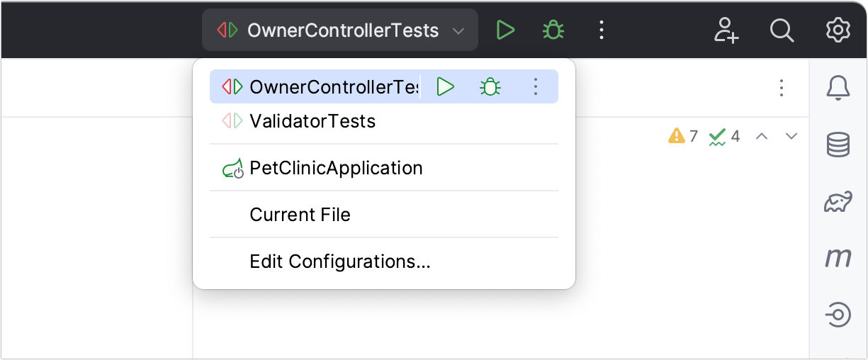Open the Notifications bell tool window

point(838,88)
